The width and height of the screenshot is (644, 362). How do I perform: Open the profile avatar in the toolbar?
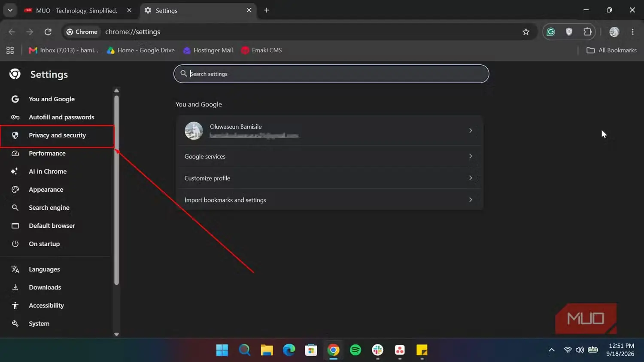click(614, 32)
